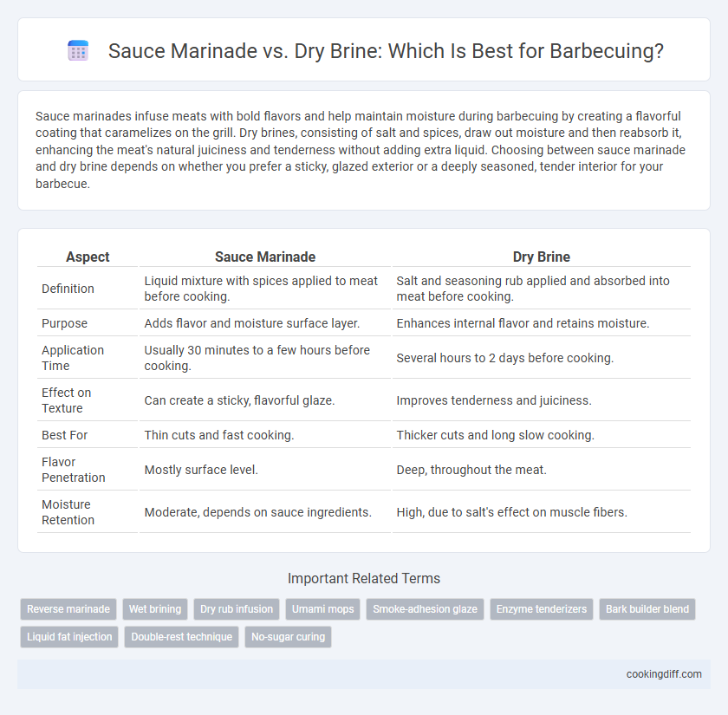The image size is (728, 715).
Task: Click the Moisture Retention row label
Action: tap(68, 512)
